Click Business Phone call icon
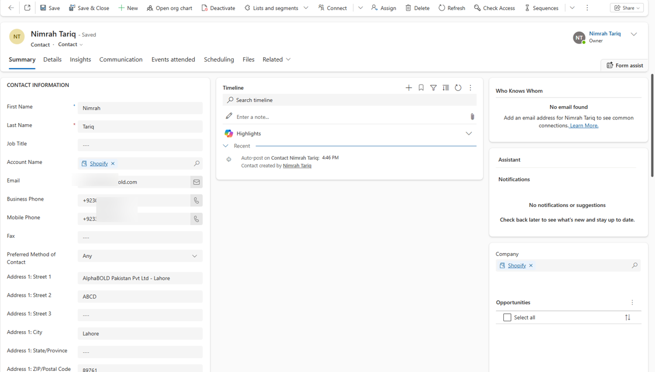This screenshot has width=655, height=372. click(x=196, y=200)
